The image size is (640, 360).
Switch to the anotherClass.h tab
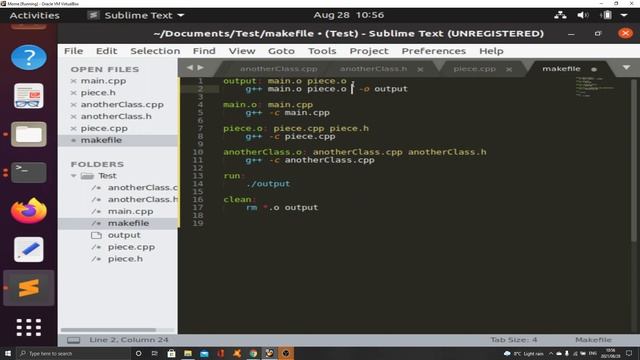[373, 69]
